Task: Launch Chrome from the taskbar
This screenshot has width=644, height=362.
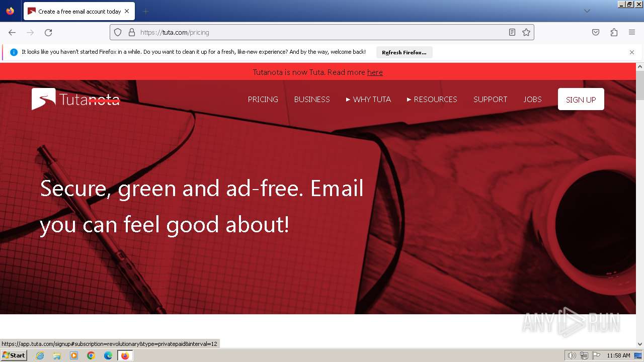Action: click(91, 355)
